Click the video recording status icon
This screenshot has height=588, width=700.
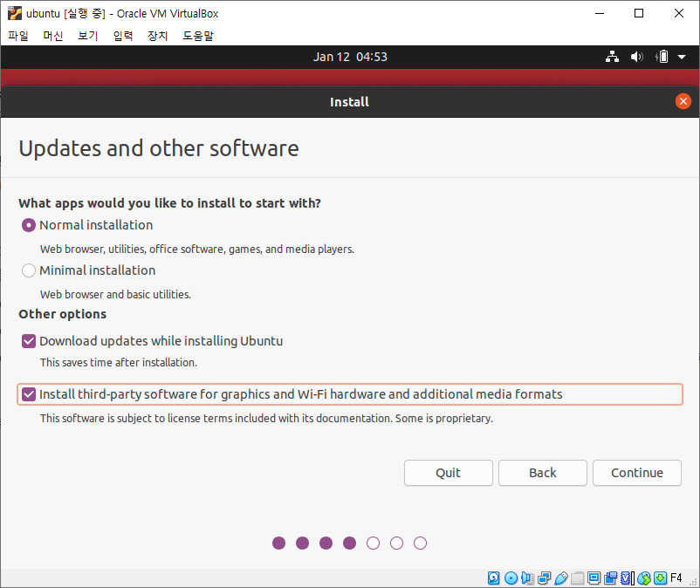click(x=610, y=578)
